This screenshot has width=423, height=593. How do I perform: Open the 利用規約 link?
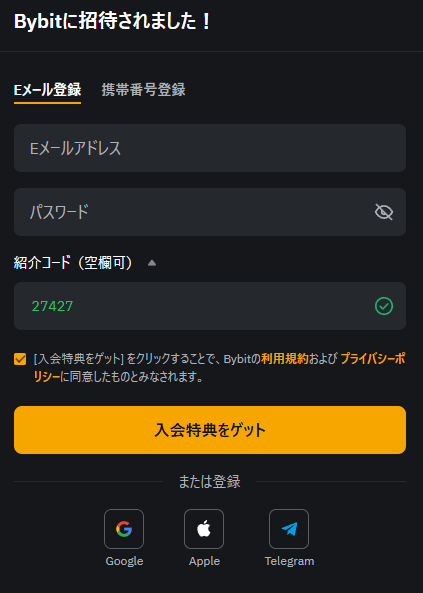(x=285, y=359)
